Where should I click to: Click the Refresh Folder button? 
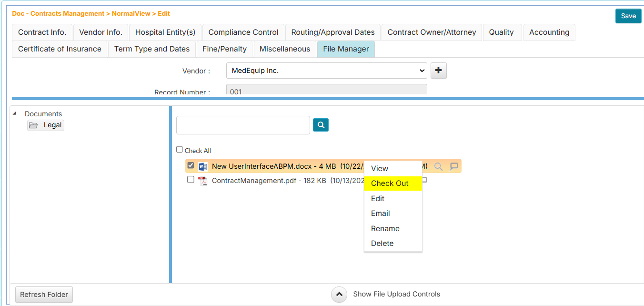point(44,295)
